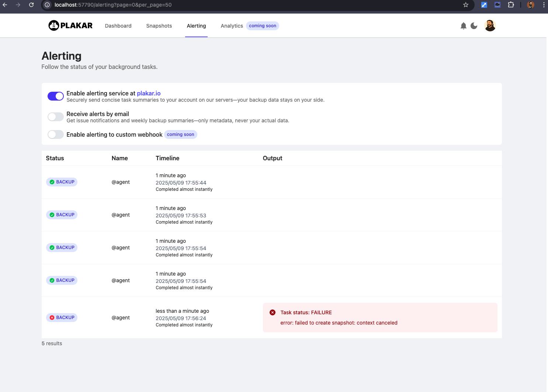
Task: Open the browser extensions puzzle icon
Action: pyautogui.click(x=511, y=5)
